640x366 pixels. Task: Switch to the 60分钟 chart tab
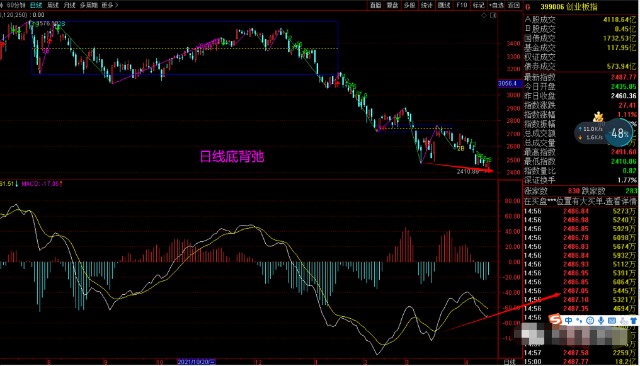(x=15, y=5)
